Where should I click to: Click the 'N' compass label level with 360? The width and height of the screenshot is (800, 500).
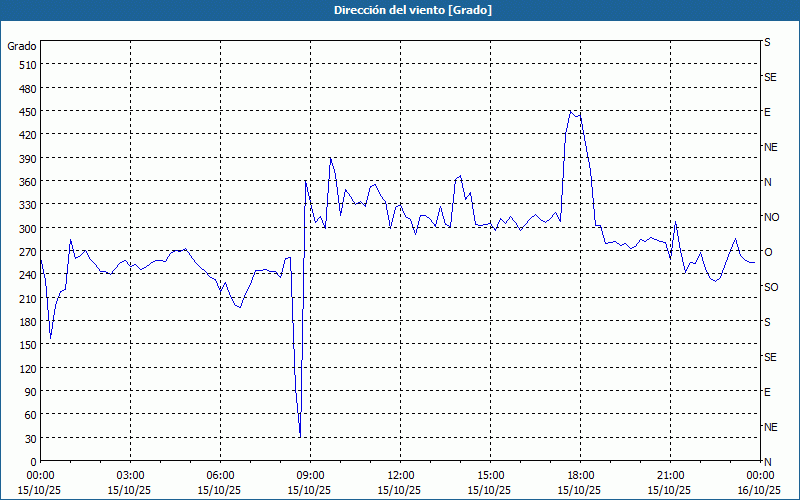(x=767, y=182)
